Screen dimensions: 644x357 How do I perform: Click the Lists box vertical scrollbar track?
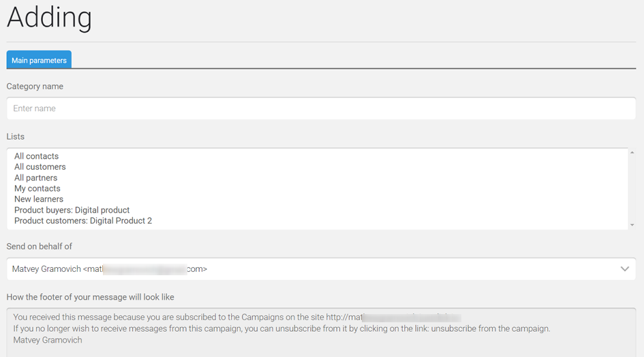pos(632,189)
